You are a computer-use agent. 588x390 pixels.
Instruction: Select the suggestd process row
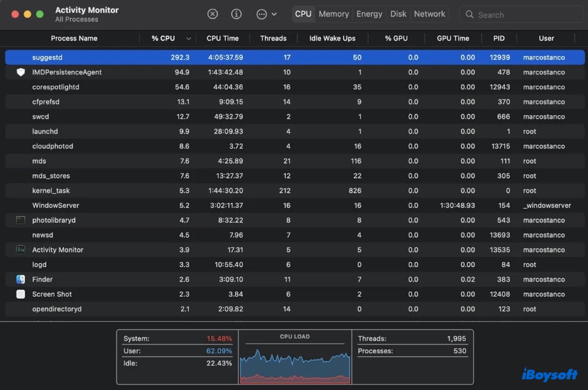coord(295,57)
